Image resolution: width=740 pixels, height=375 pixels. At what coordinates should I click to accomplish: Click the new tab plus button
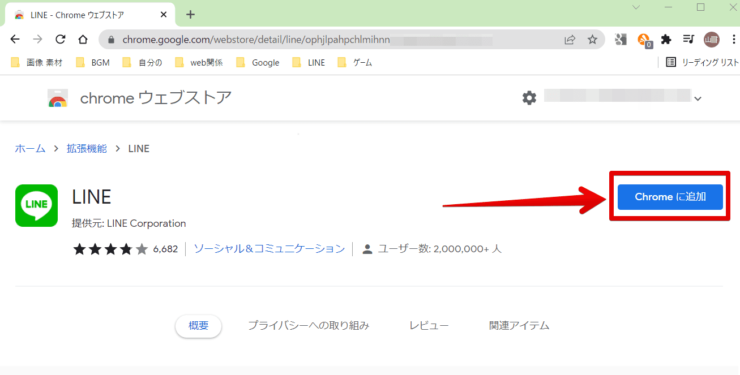(x=190, y=15)
